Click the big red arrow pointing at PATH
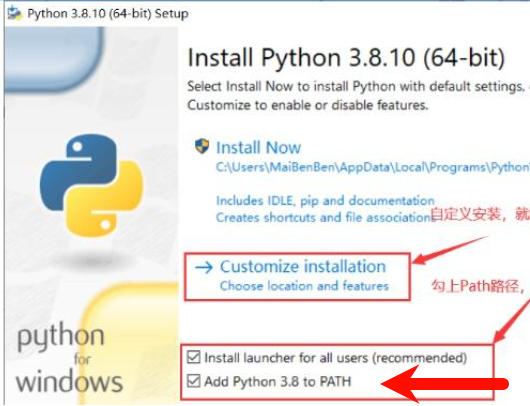The image size is (530, 406). [x=444, y=384]
